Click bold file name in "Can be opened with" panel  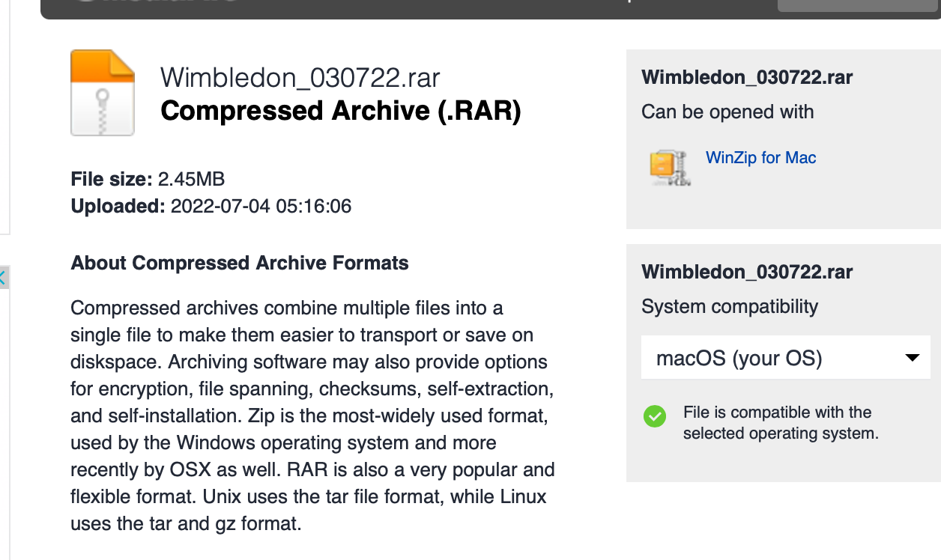coord(747,77)
